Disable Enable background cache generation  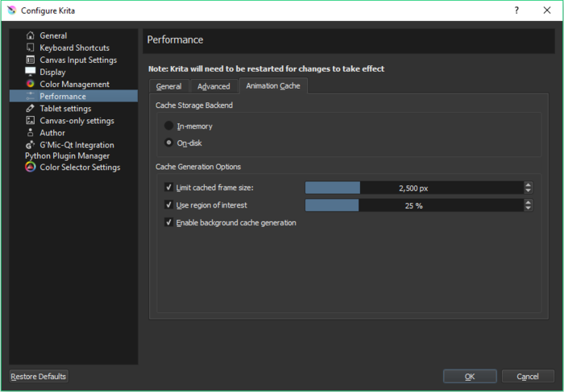tap(168, 222)
